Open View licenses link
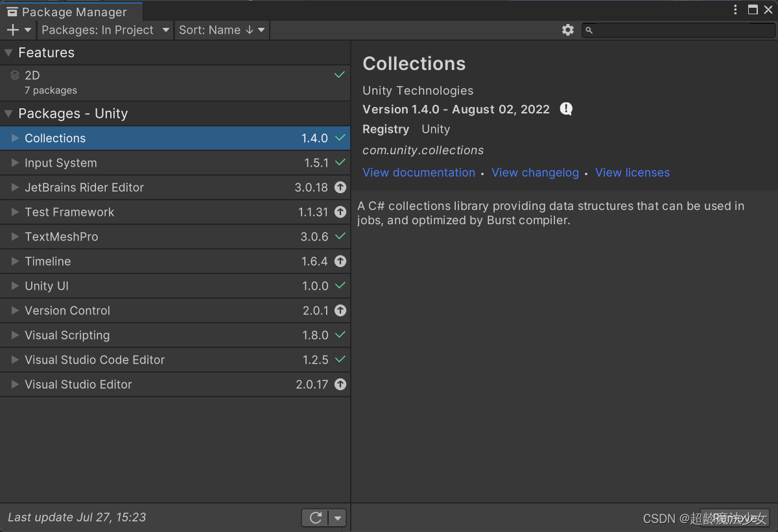 tap(632, 172)
